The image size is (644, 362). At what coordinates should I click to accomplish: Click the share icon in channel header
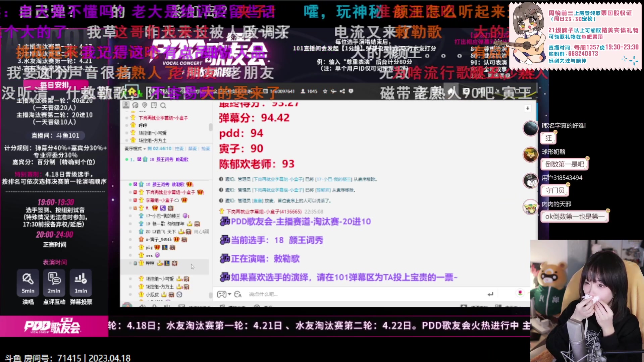point(342,91)
